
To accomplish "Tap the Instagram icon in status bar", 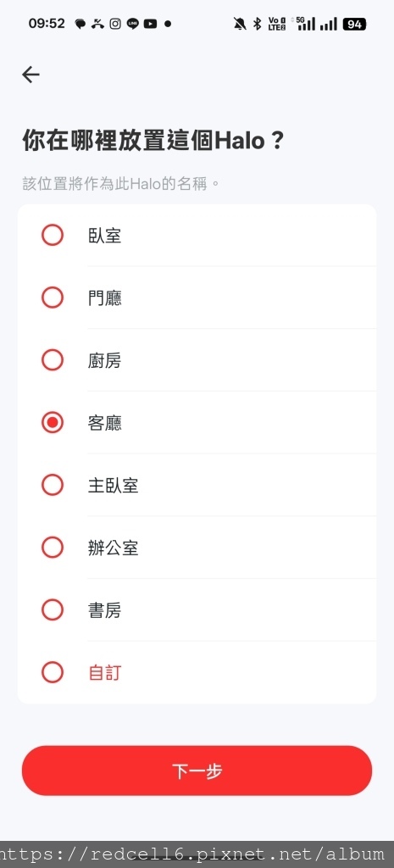I will [115, 24].
